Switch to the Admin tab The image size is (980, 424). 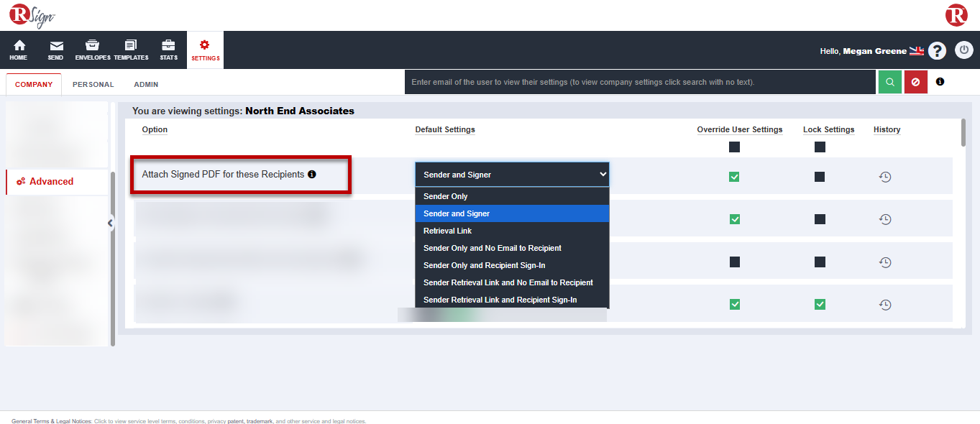pos(146,84)
